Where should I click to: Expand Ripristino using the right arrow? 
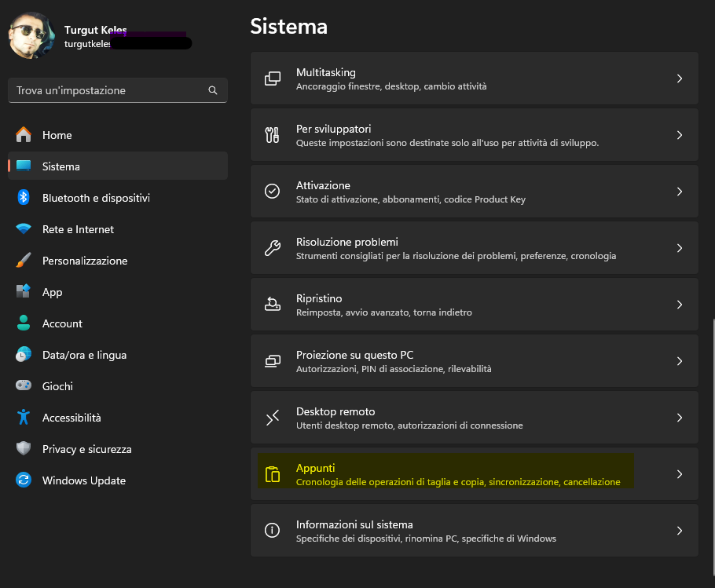[680, 305]
